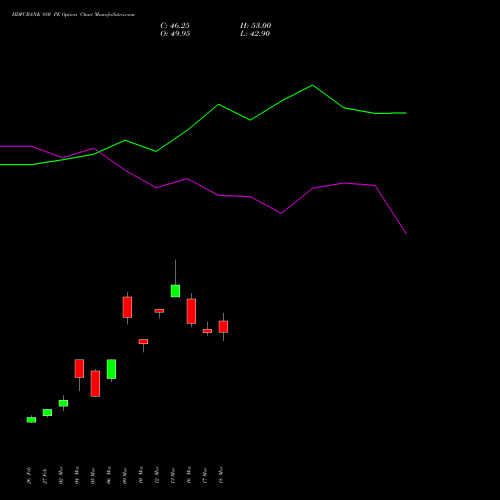The width and height of the screenshot is (500, 500).
Task: Select the green candle above 26 Feb
Action: tap(31, 420)
